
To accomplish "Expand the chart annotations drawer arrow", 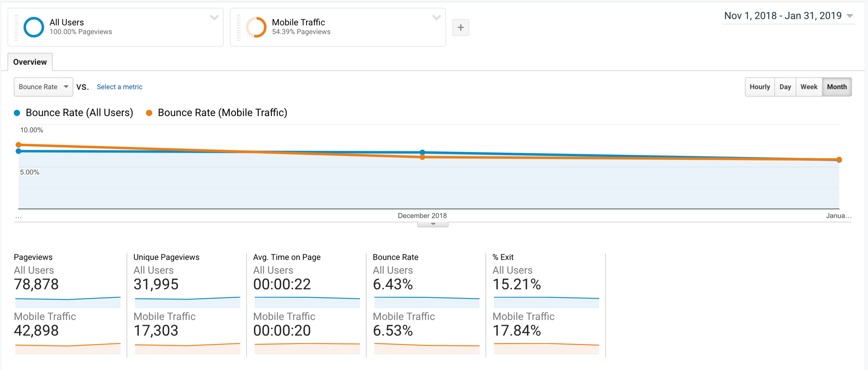I will (x=433, y=224).
